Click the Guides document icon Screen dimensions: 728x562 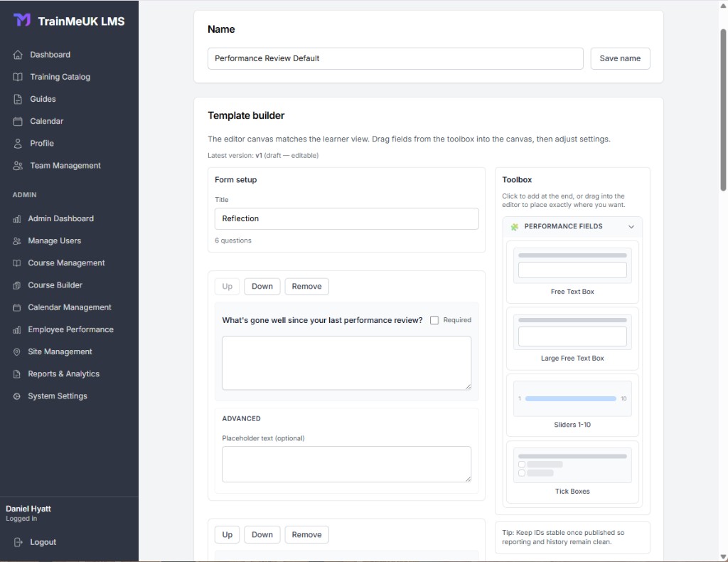[18, 99]
